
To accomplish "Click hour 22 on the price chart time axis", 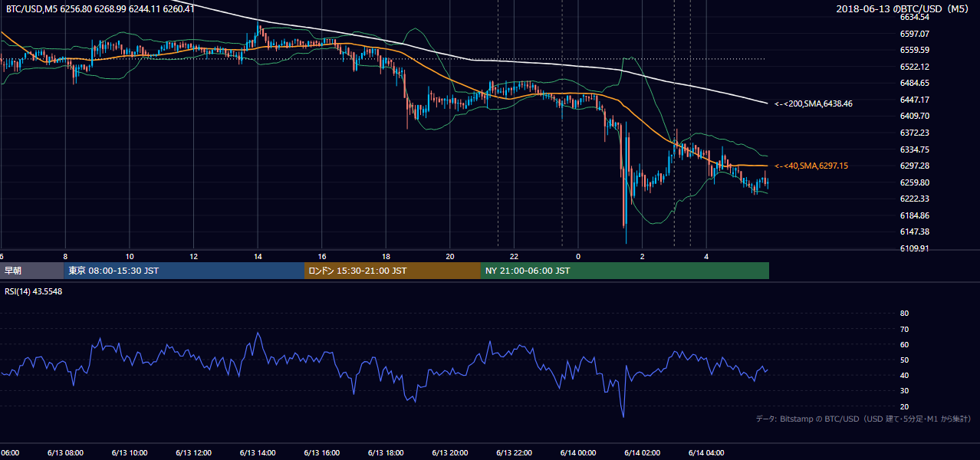I will (514, 256).
